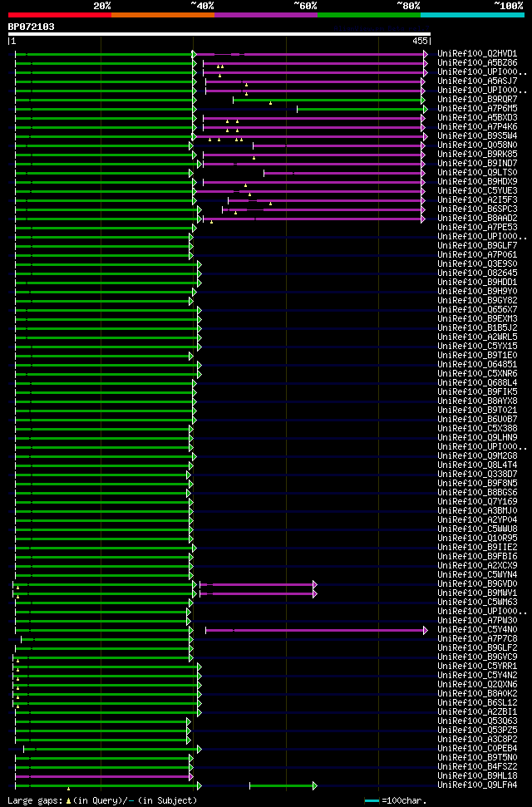Select the UniRef100_Q2QXN6 label
532x807 pixels.
pyautogui.click(x=477, y=685)
